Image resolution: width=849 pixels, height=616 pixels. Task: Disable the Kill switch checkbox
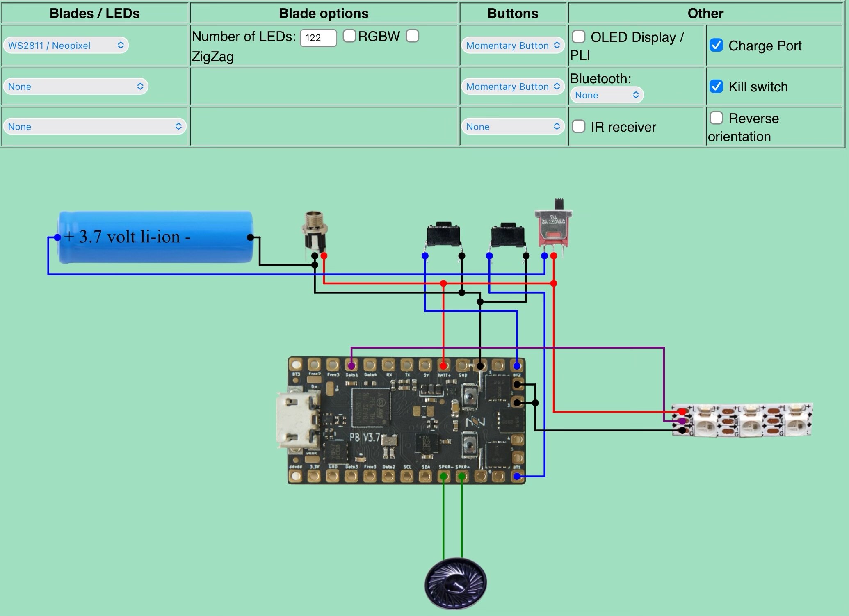(x=716, y=87)
